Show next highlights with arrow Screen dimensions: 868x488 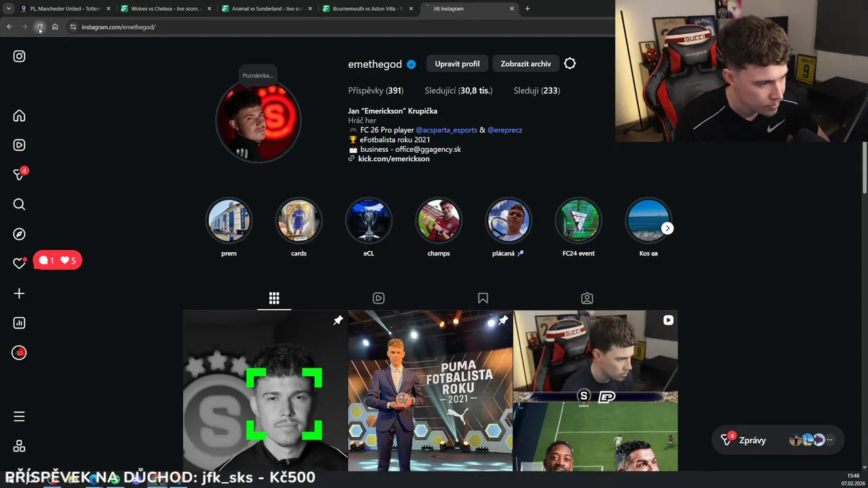pos(667,228)
